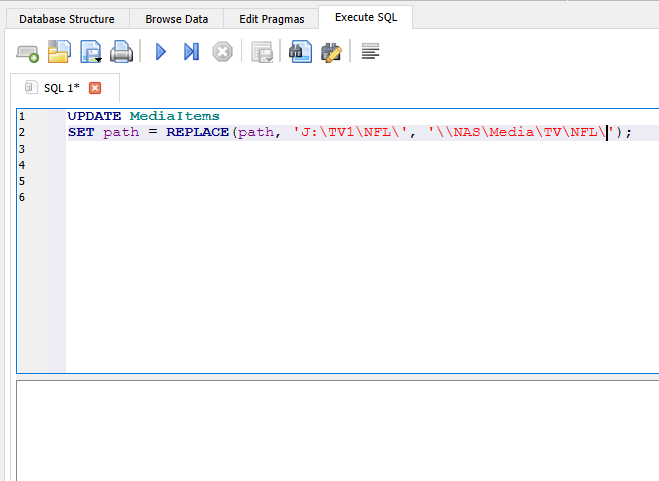Open find text binoculars icon

tap(300, 52)
